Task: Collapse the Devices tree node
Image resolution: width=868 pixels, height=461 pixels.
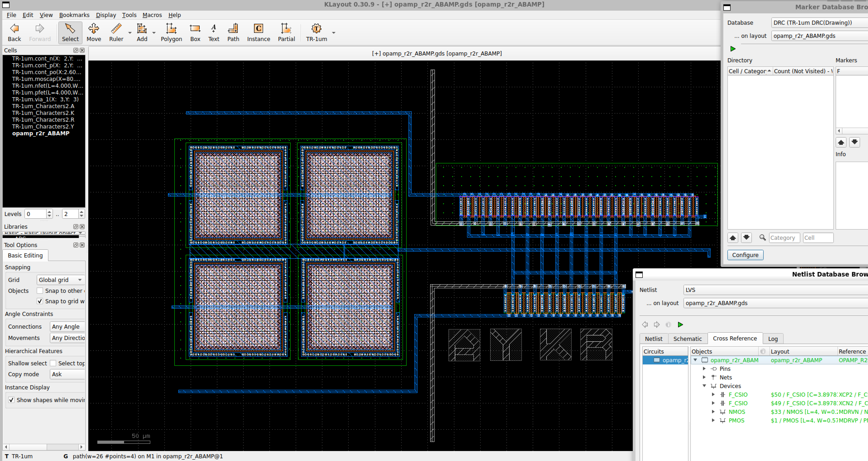Action: (704, 386)
